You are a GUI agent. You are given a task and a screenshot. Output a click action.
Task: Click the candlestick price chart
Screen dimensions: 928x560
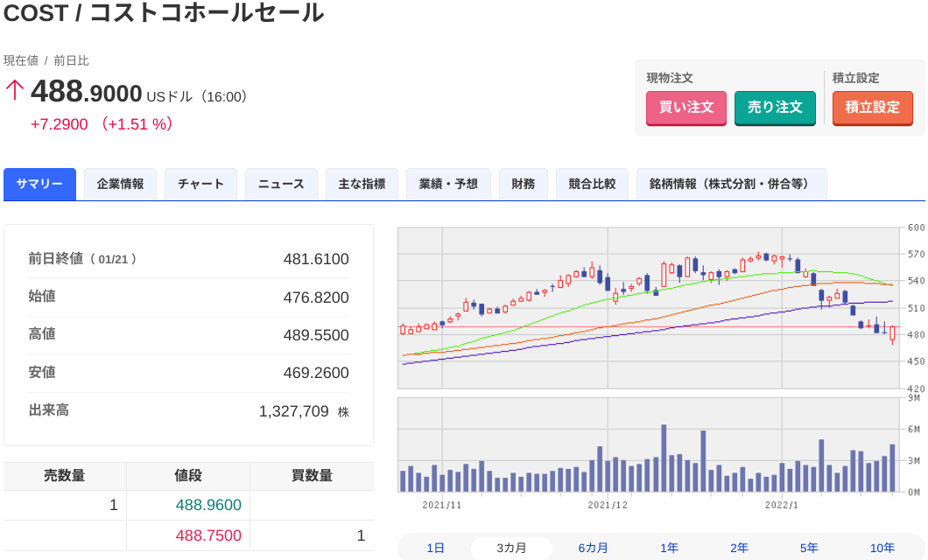point(650,307)
